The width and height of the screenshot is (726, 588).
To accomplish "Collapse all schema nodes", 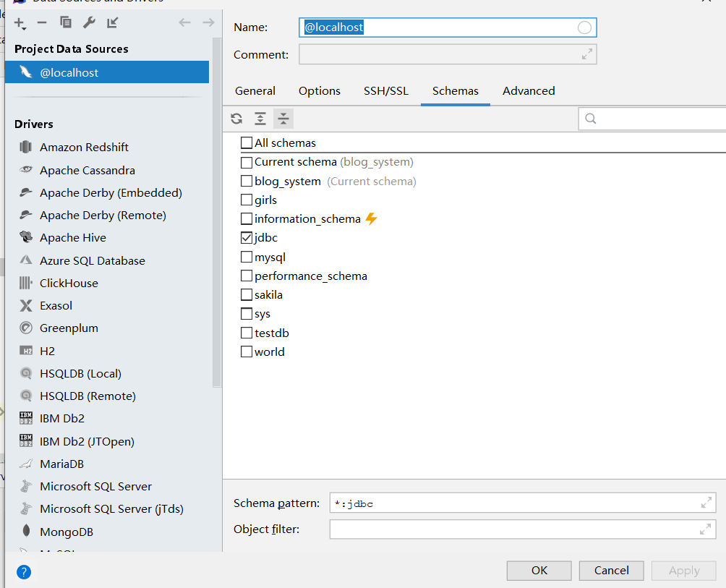I will click(x=283, y=119).
